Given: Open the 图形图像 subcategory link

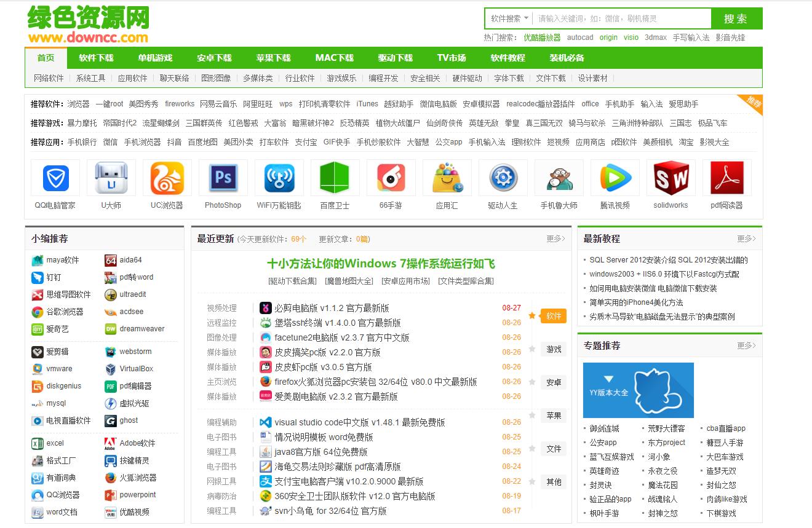Looking at the screenshot, I should coord(216,78).
